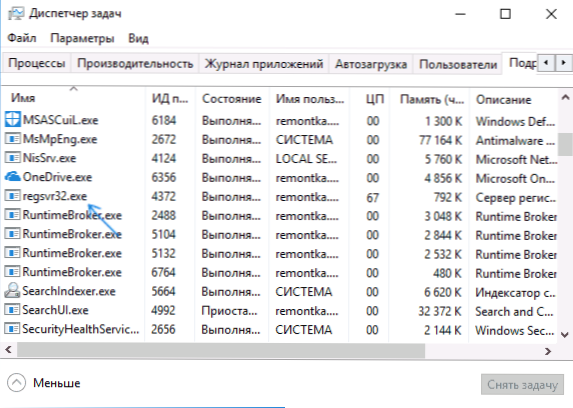
Task: Open the Файл menu
Action: pyautogui.click(x=22, y=38)
